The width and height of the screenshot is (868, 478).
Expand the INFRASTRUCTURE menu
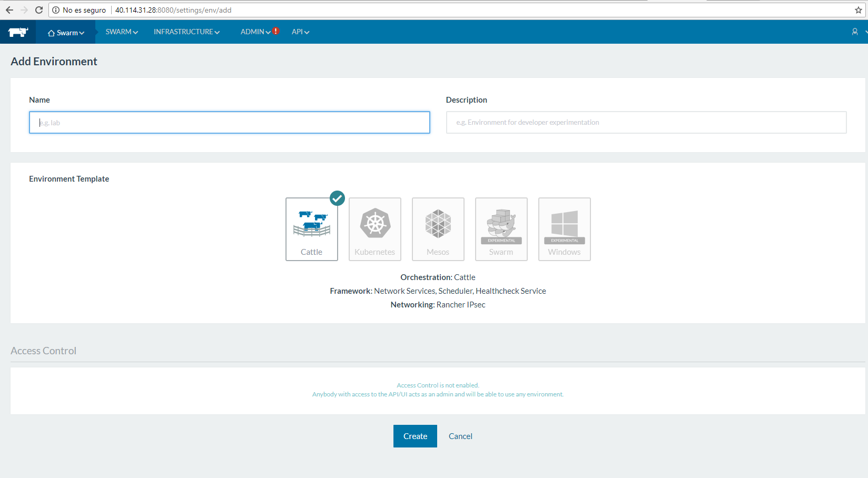point(186,32)
